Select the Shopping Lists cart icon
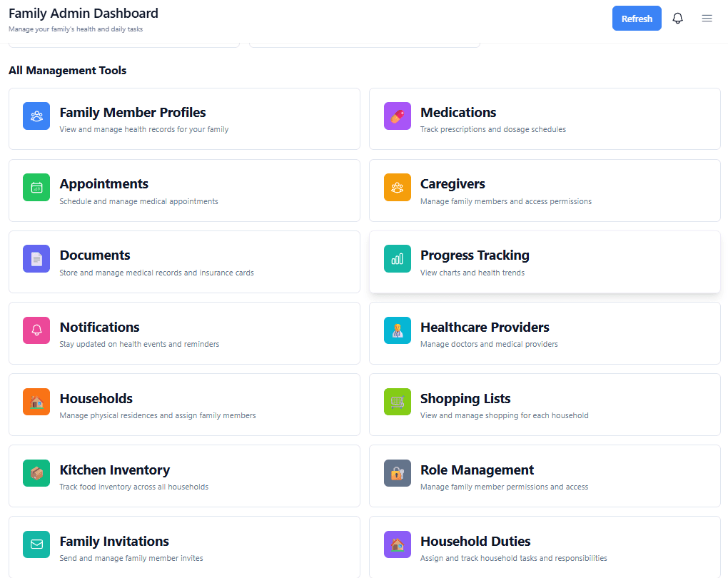The height and width of the screenshot is (578, 728). [x=397, y=401]
